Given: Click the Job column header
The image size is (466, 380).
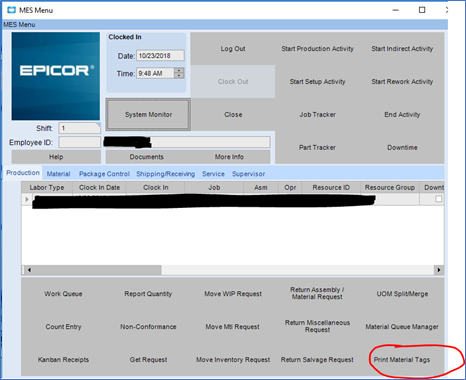Looking at the screenshot, I should 214,187.
